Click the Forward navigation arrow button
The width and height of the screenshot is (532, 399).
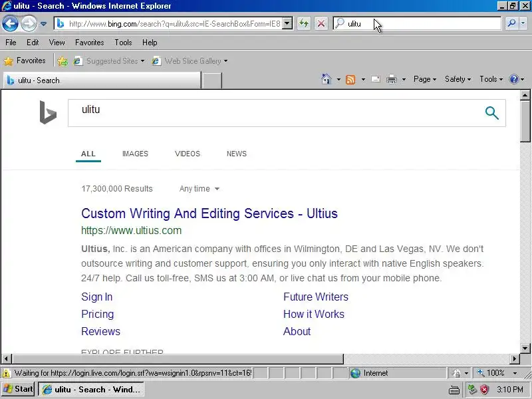coord(29,24)
